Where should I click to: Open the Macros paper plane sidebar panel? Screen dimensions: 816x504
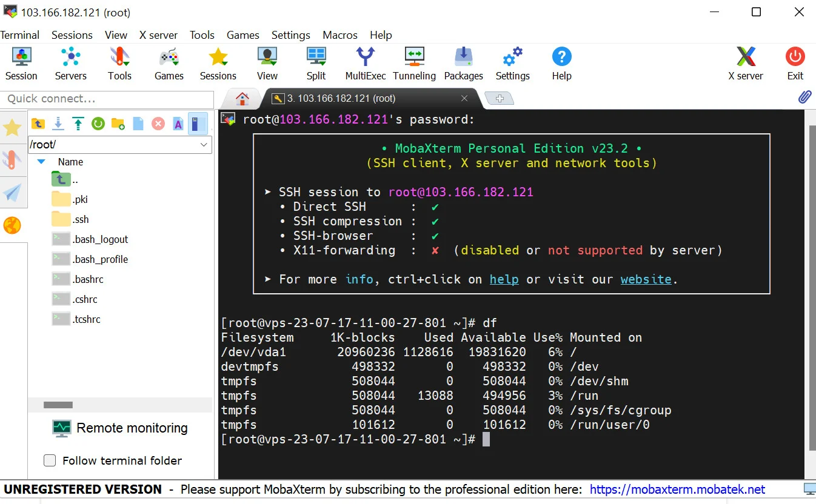[x=13, y=193]
